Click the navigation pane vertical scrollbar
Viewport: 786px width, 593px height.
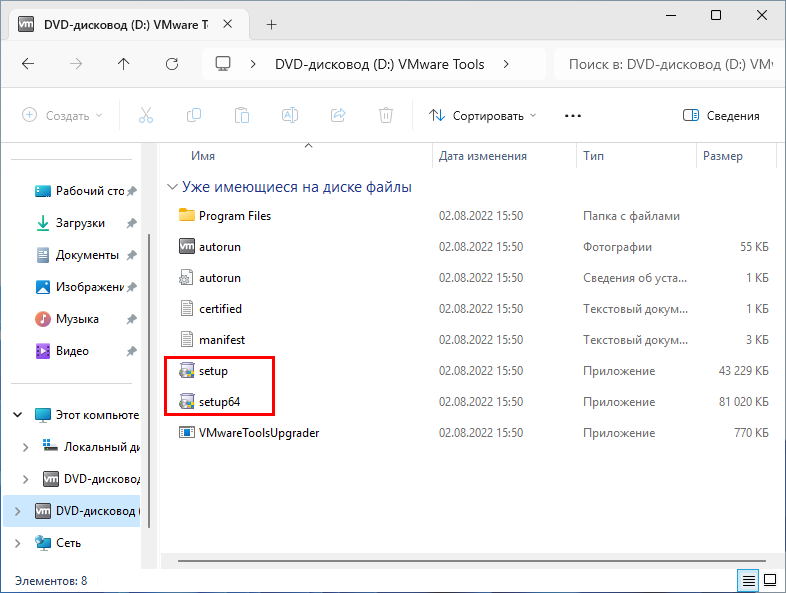click(x=149, y=381)
